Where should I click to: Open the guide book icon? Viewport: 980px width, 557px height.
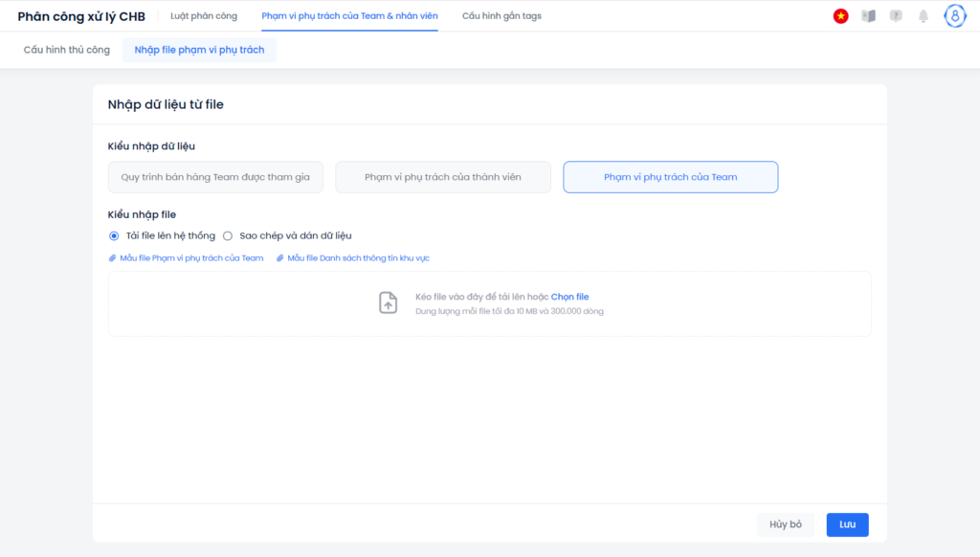click(x=868, y=16)
